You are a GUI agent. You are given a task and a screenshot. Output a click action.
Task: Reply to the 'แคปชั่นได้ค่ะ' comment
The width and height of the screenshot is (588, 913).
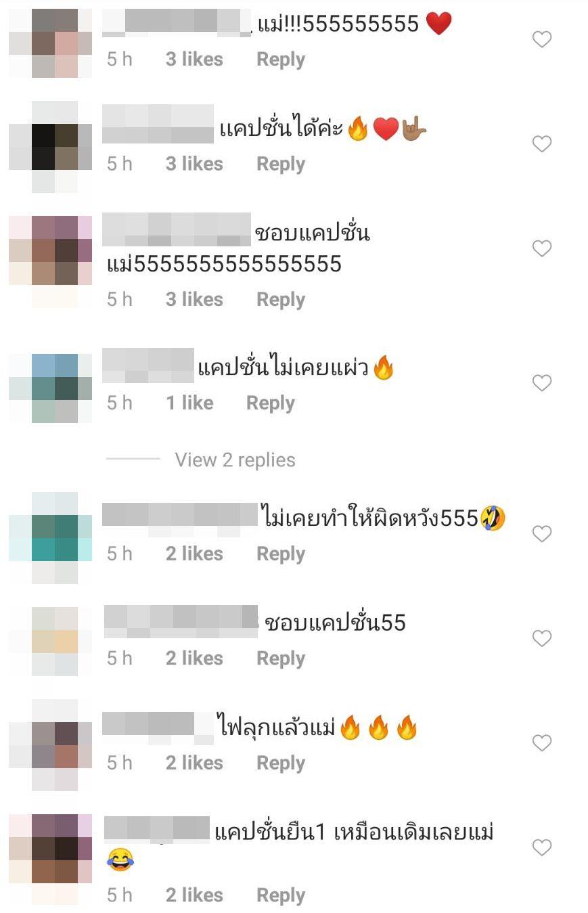pyautogui.click(x=281, y=164)
